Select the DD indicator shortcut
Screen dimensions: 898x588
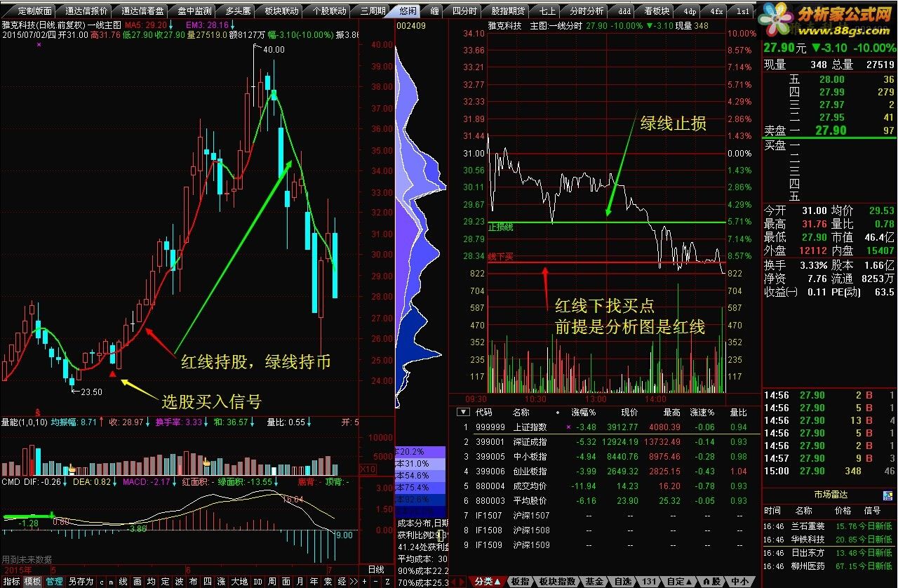pyautogui.click(x=257, y=582)
